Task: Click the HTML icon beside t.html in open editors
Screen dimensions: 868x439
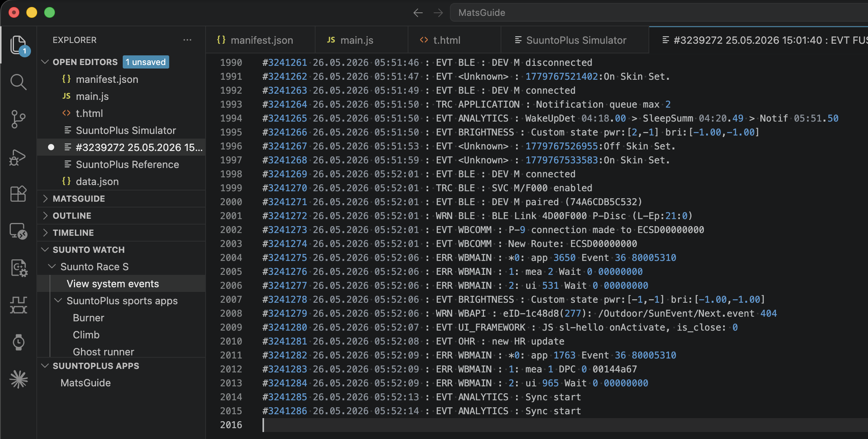Action: [x=67, y=113]
